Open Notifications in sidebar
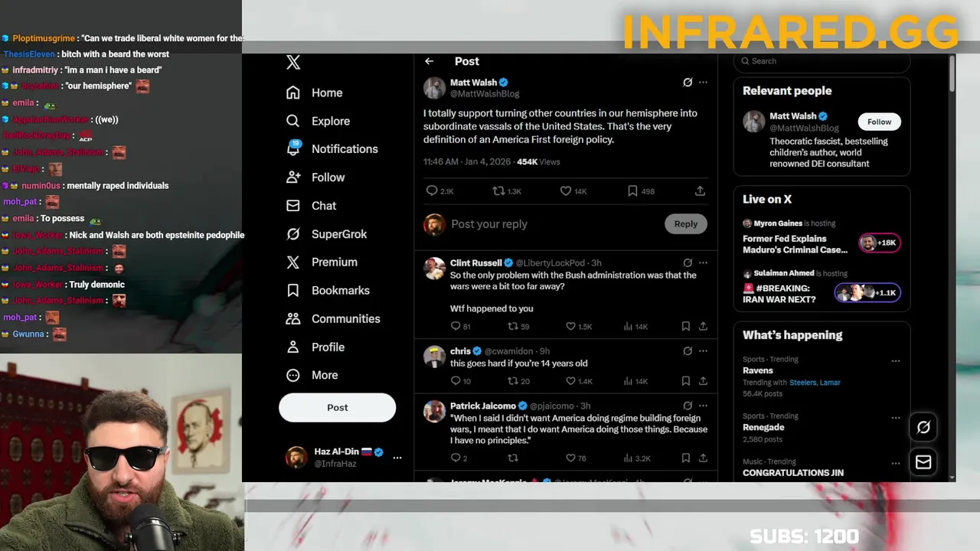980x551 pixels. (x=332, y=149)
